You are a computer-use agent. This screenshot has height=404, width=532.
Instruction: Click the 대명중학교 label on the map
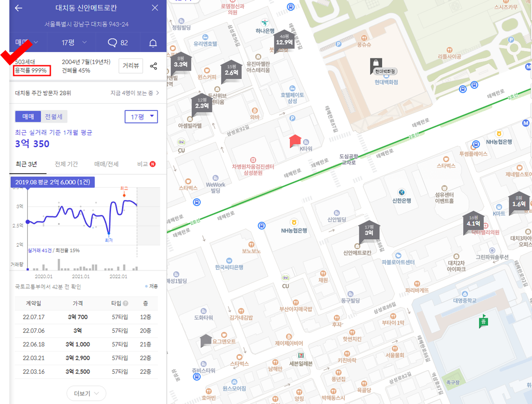[465, 301]
